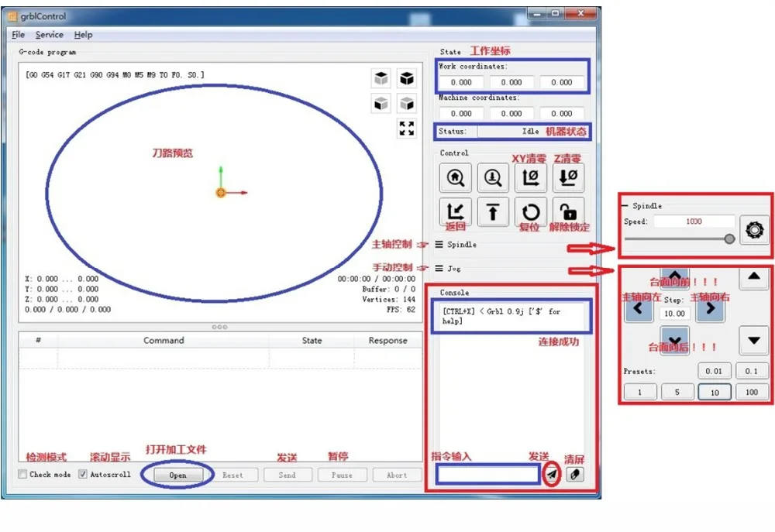Click the unlock (解除锁定) padlock icon

tap(568, 212)
